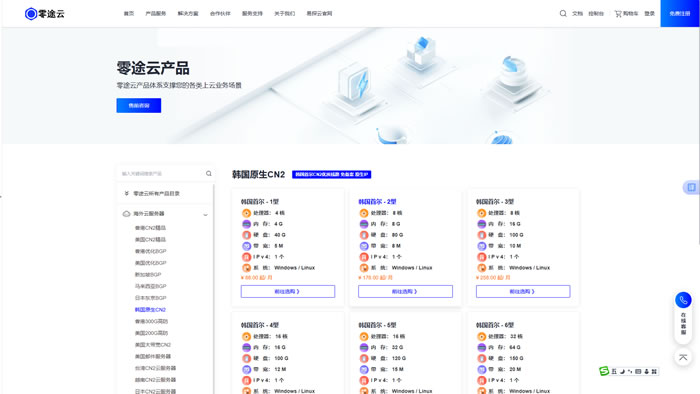The height and width of the screenshot is (394, 700).
Task: Click the memory icon in 韩国首尔 - 1型 card
Action: point(246,224)
